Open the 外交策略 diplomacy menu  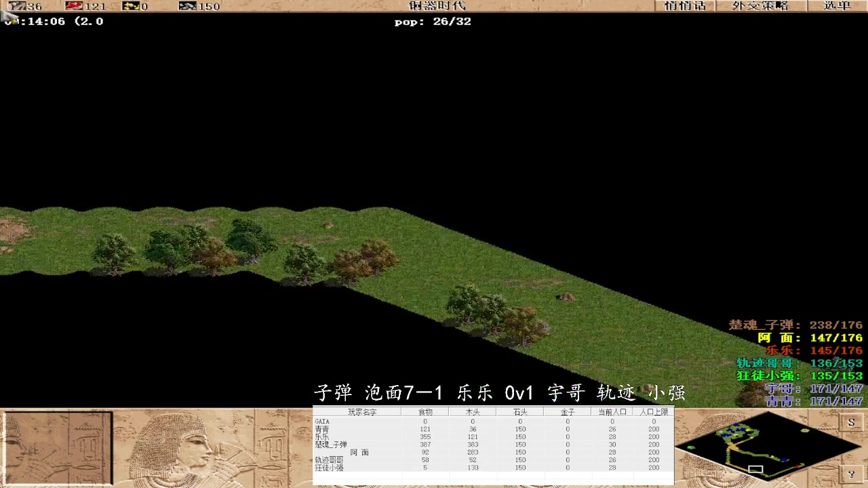760,6
